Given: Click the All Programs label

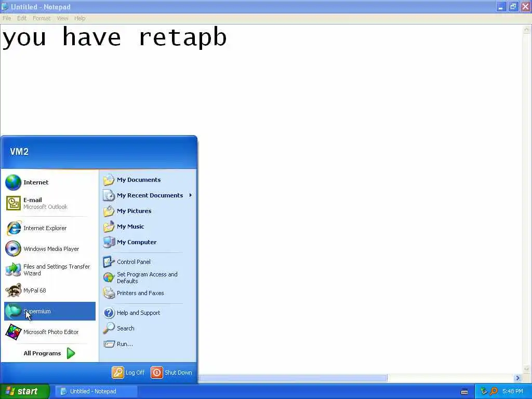Looking at the screenshot, I should coord(42,353).
